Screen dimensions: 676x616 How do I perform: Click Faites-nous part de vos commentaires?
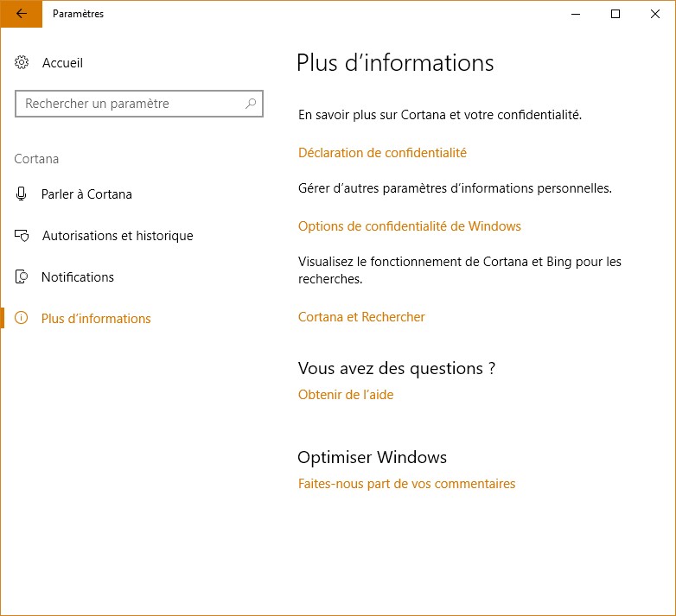coord(406,484)
